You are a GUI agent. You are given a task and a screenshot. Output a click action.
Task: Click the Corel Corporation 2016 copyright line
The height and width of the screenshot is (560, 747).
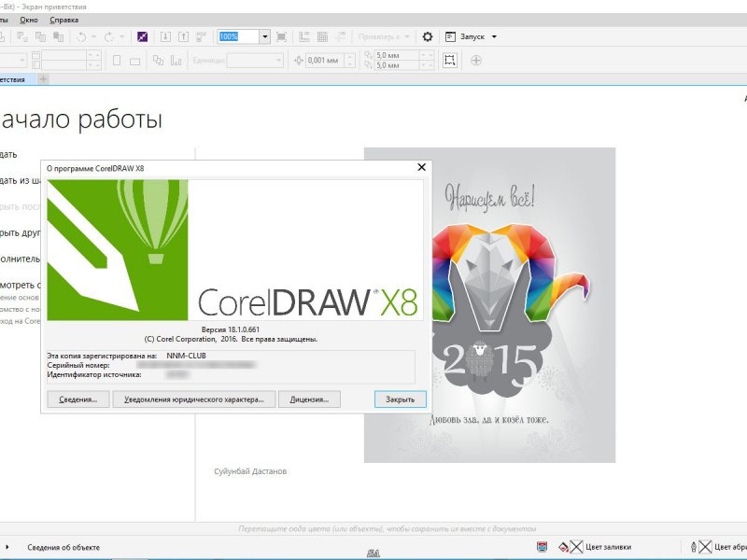[x=231, y=339]
